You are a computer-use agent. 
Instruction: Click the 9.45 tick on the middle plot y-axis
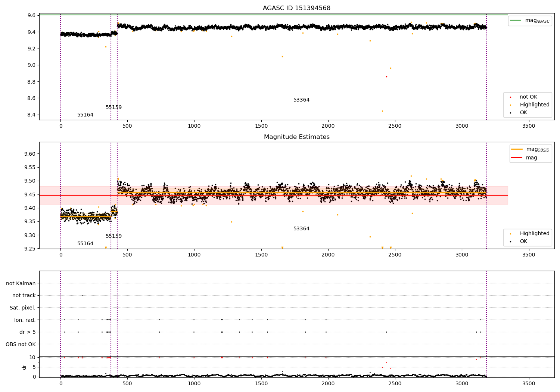click(30, 195)
